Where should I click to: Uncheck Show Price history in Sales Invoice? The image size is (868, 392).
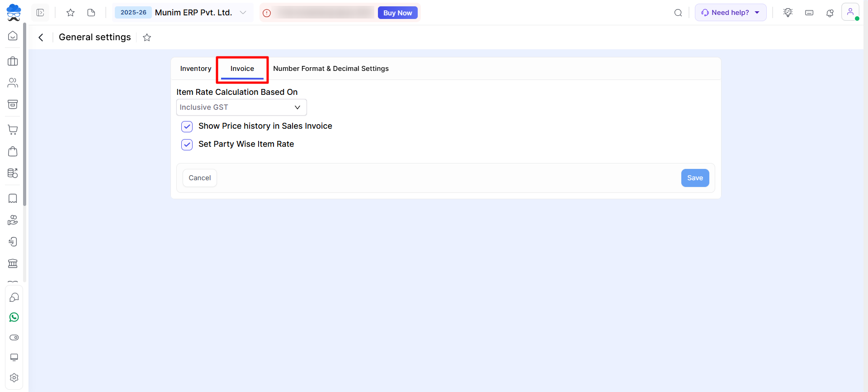coord(187,126)
